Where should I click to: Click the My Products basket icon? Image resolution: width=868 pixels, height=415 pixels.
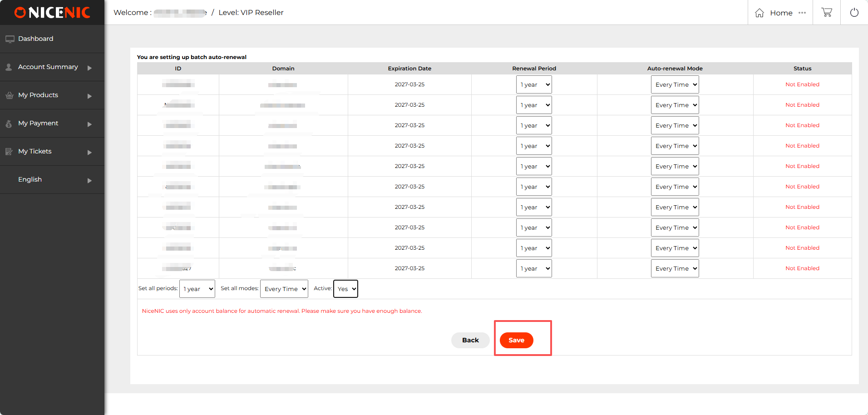tap(9, 95)
